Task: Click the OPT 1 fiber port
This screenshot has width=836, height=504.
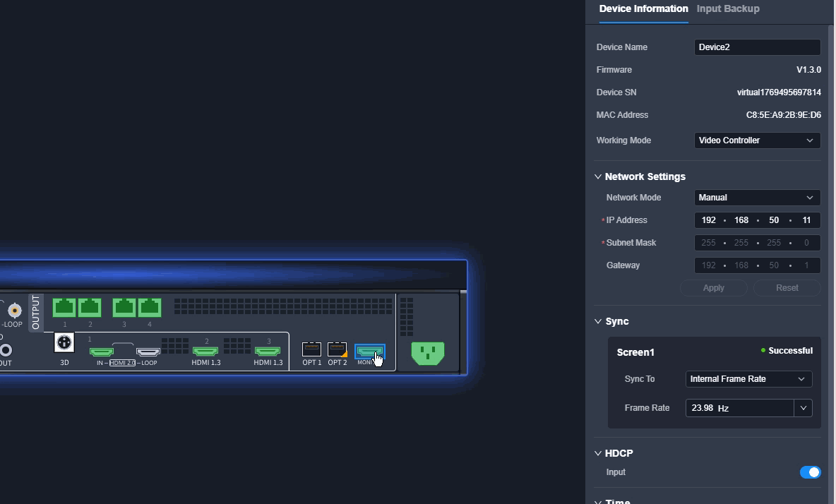Action: 311,349
